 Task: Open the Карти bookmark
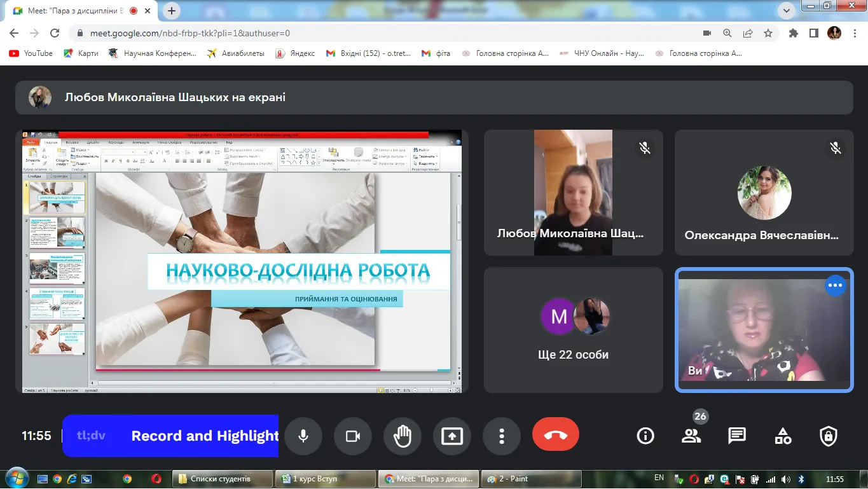point(81,53)
